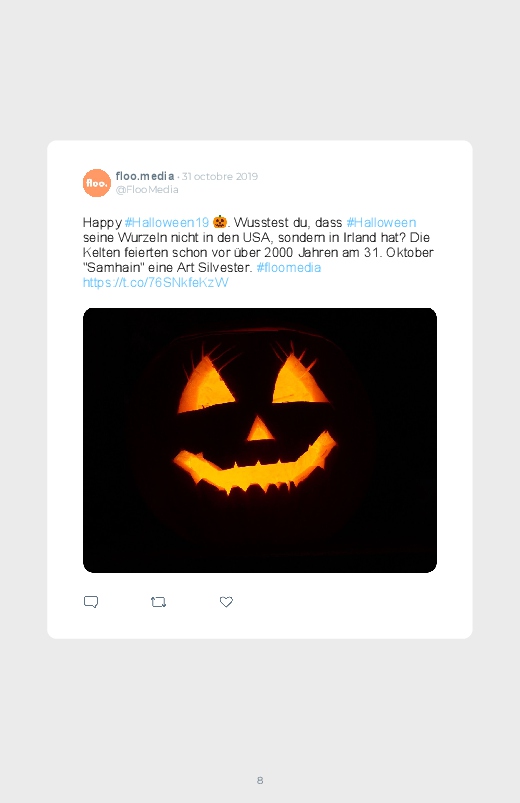Retweet the floo.media Halloween post
The height and width of the screenshot is (803, 520).
click(158, 602)
